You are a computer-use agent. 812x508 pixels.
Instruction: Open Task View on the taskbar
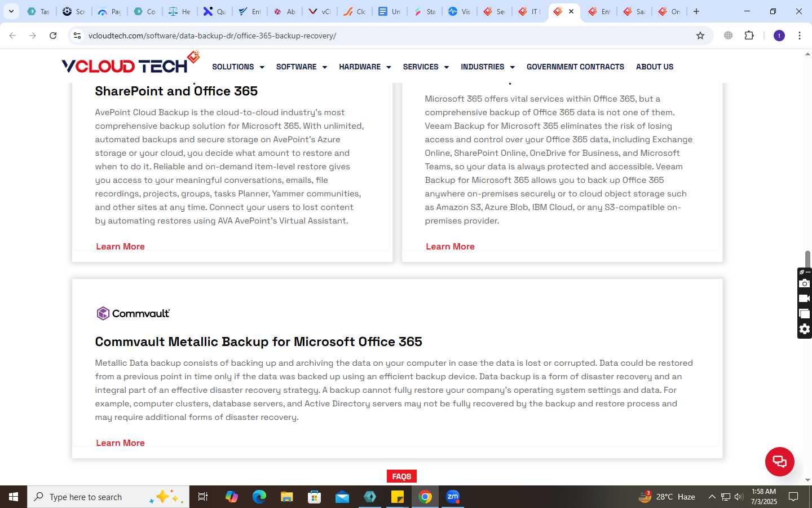click(203, 497)
